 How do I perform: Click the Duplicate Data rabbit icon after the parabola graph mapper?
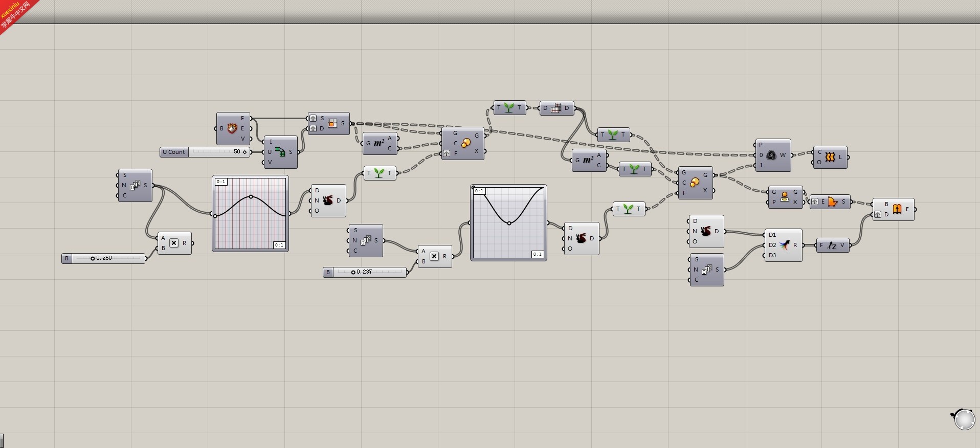click(582, 238)
